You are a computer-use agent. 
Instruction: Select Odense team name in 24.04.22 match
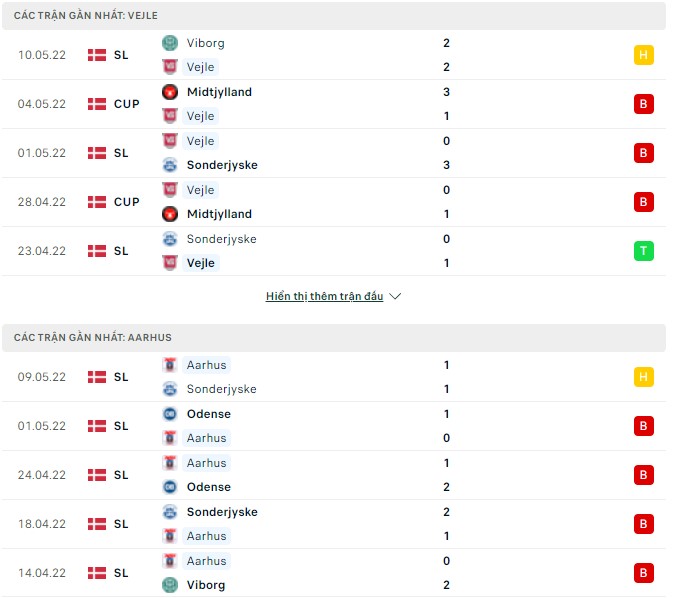[208, 487]
